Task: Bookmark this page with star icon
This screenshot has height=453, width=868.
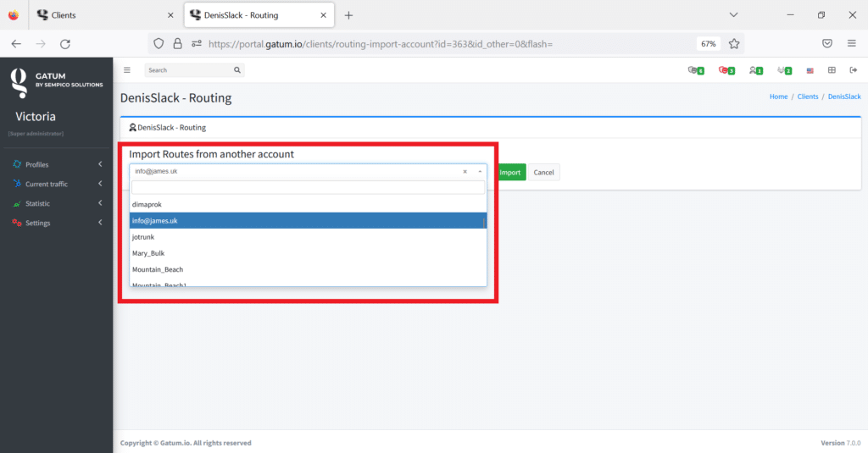Action: click(734, 44)
